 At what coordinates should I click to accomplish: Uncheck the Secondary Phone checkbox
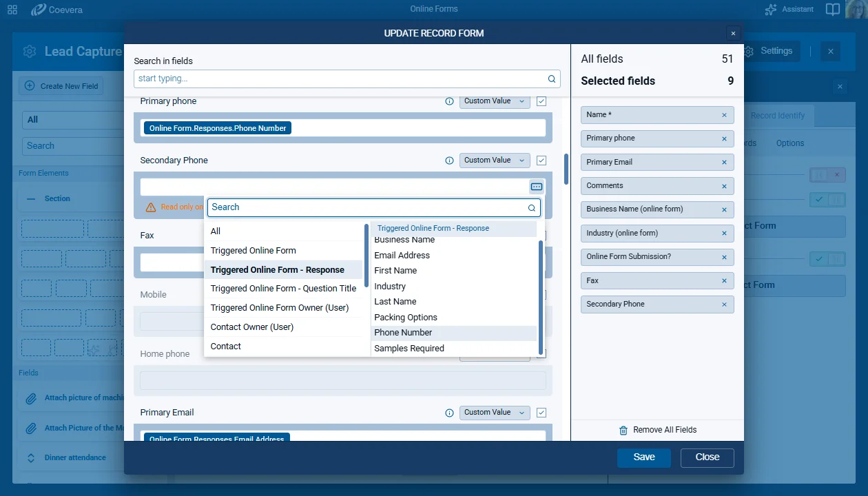tap(541, 161)
